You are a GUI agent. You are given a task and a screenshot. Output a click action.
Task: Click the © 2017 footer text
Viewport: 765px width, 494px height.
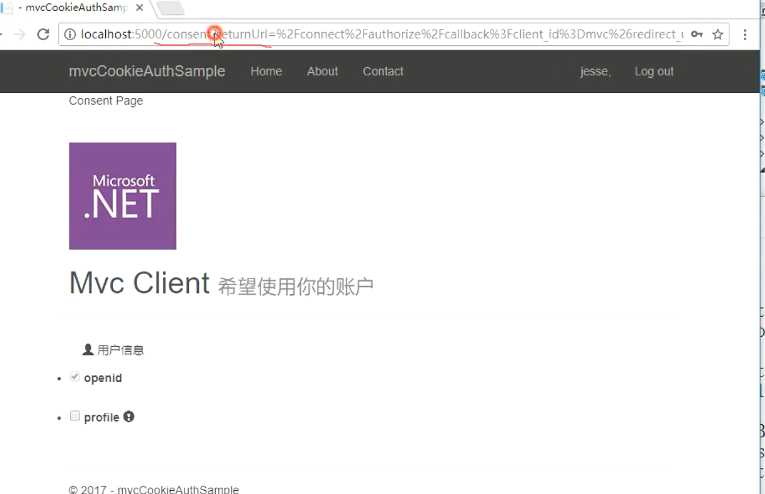tap(154, 489)
